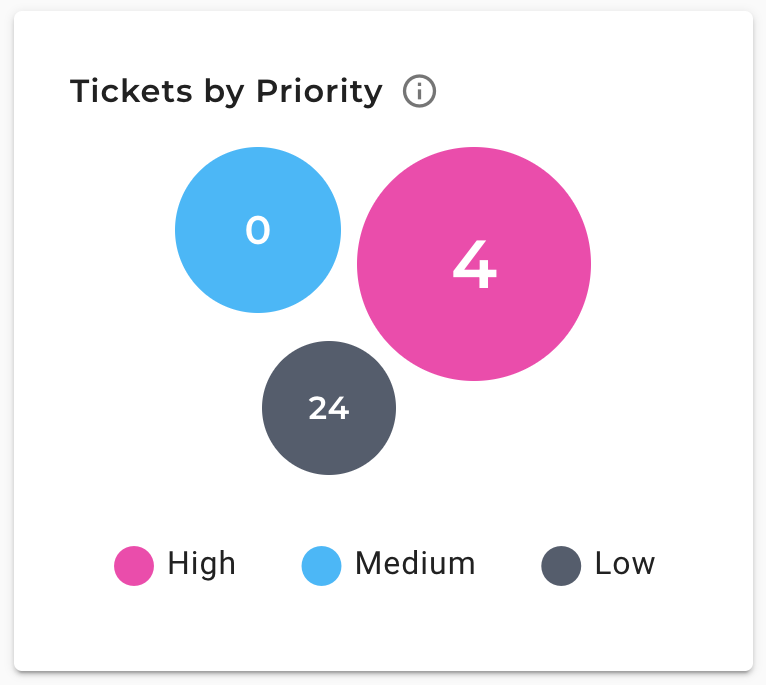Select the pink High priority bubble
766x685 pixels.
pos(474,264)
